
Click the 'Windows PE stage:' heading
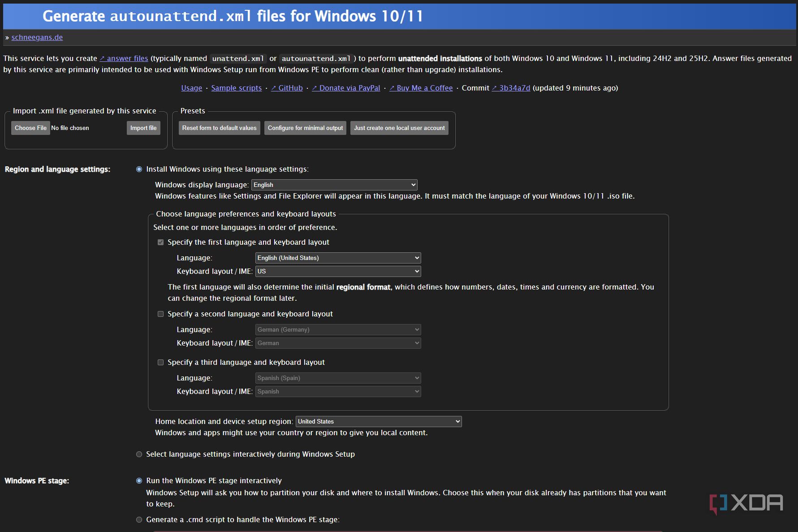click(37, 480)
